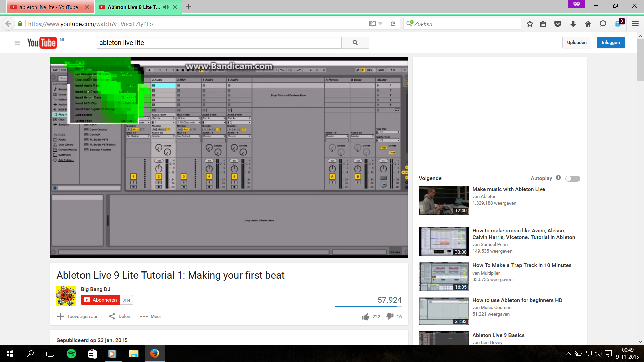Viewport: 644px width, 362px height.
Task: Open the Meer more-actions menu
Action: [x=151, y=316]
